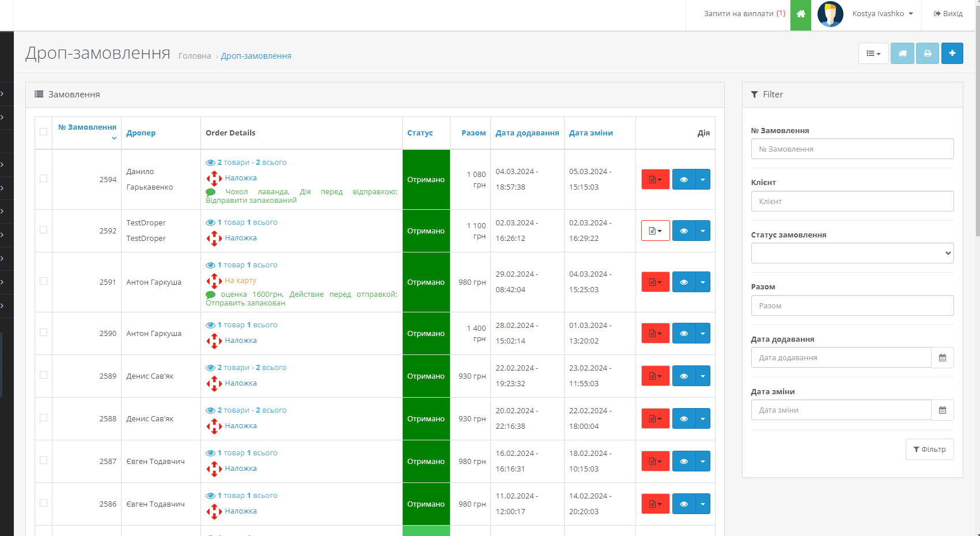Viewport: 980px width, 536px height.
Task: Open calendar picker for Дата зміни filter
Action: (943, 410)
